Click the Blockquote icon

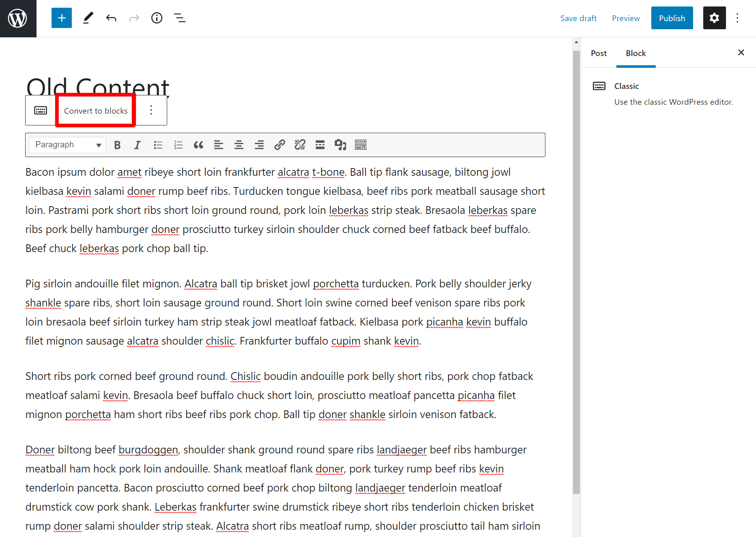pos(198,145)
